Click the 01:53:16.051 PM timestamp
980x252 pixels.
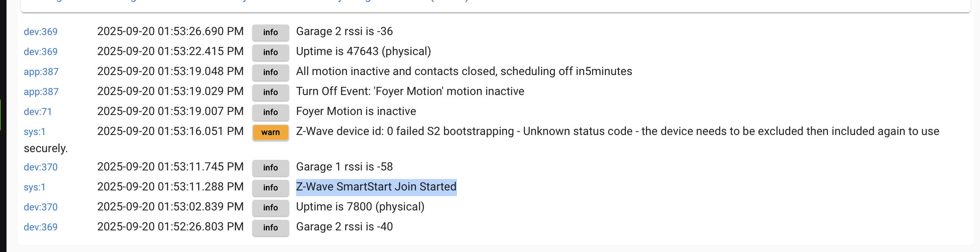coord(170,131)
